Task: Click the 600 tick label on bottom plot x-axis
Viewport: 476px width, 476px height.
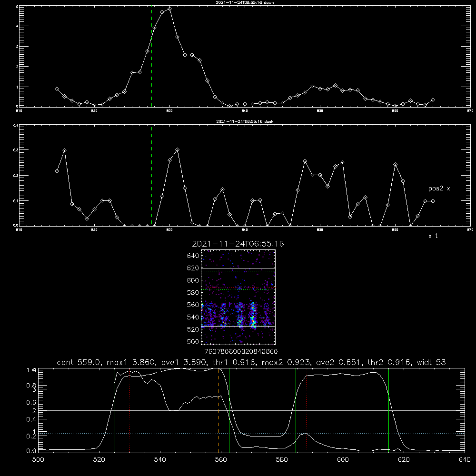Action: tap(343, 460)
